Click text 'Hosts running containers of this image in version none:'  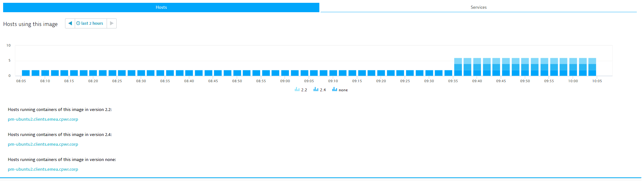tap(62, 159)
